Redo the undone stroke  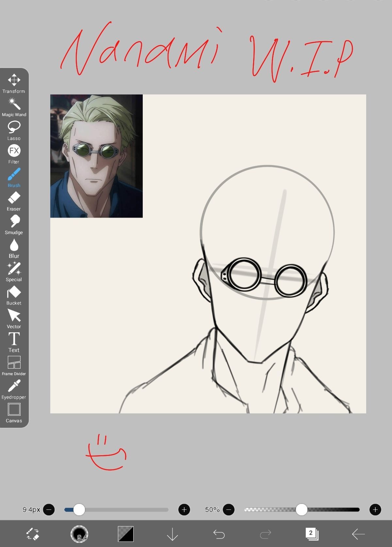point(265,534)
